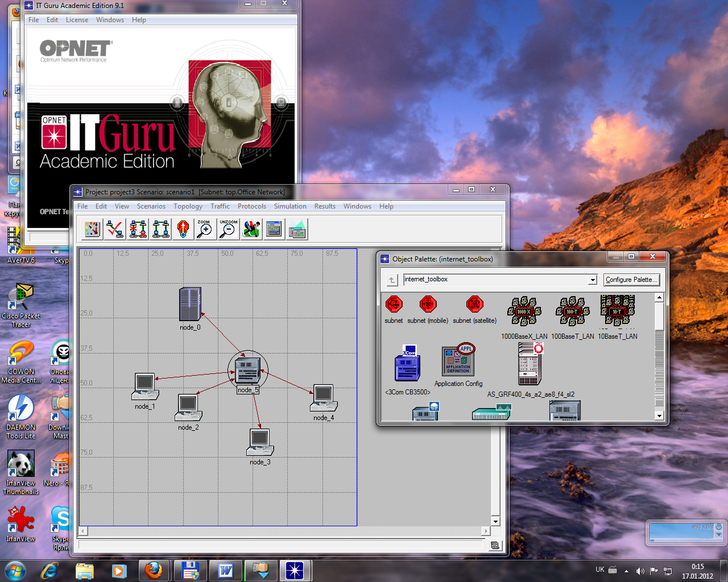This screenshot has height=582, width=728.
Task: Click workspace vertical scrollbar down arrow
Action: [495, 521]
